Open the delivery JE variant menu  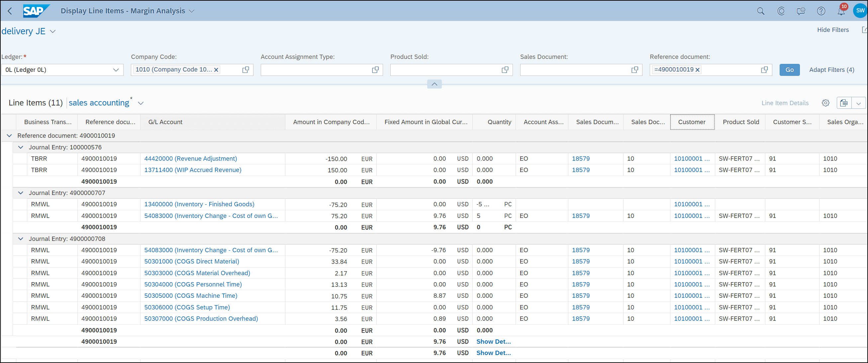[x=53, y=31]
